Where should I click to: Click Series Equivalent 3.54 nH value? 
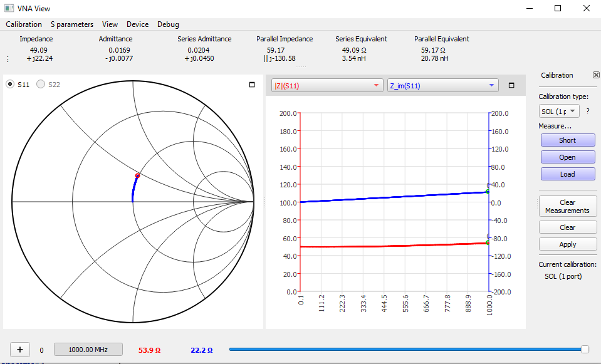[x=354, y=59]
